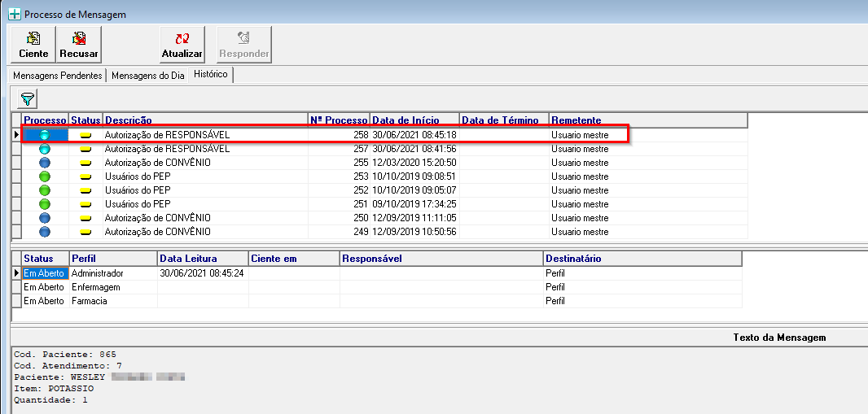868x414 pixels.
Task: Click upper grid Status column header
Action: [85, 120]
